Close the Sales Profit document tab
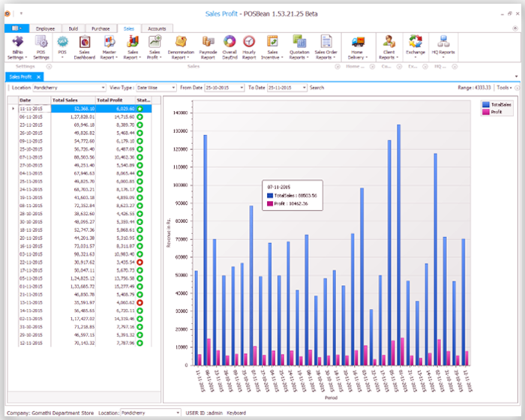 tap(39, 77)
